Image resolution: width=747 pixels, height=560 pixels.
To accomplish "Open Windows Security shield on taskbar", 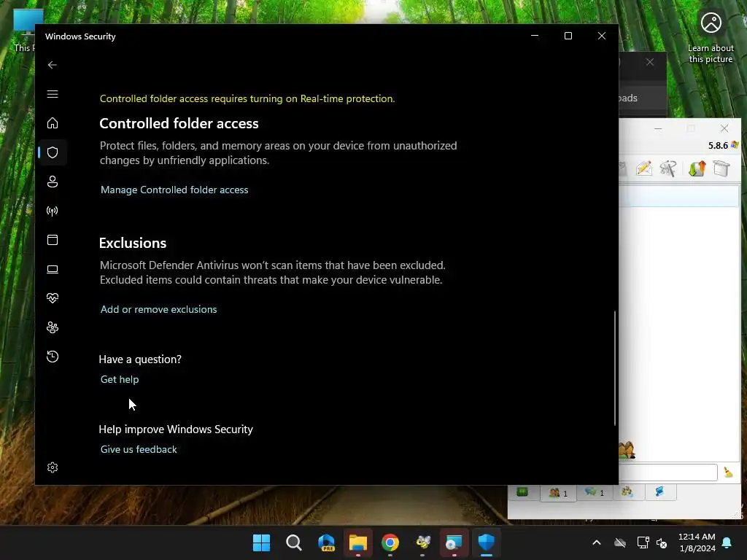I will (487, 542).
